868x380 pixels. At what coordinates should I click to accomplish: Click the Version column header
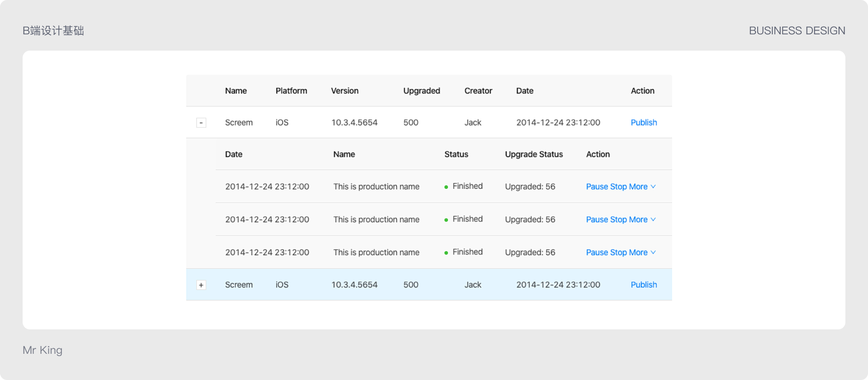point(344,91)
